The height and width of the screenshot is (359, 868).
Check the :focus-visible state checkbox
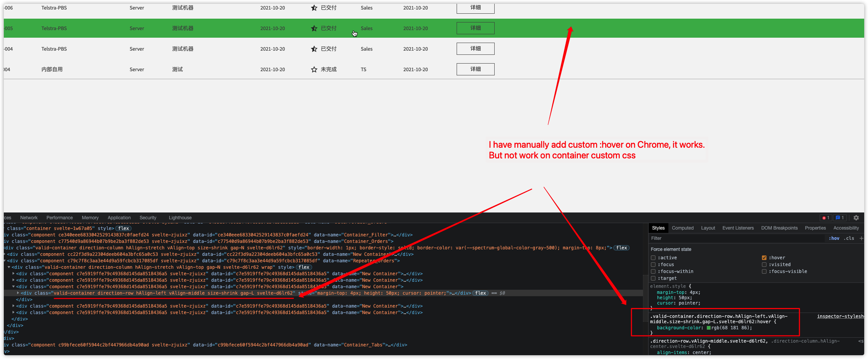click(764, 271)
